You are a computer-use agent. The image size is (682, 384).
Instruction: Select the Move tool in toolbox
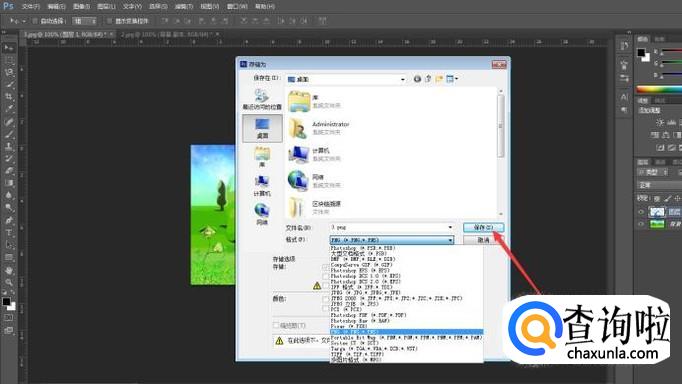tap(8, 48)
